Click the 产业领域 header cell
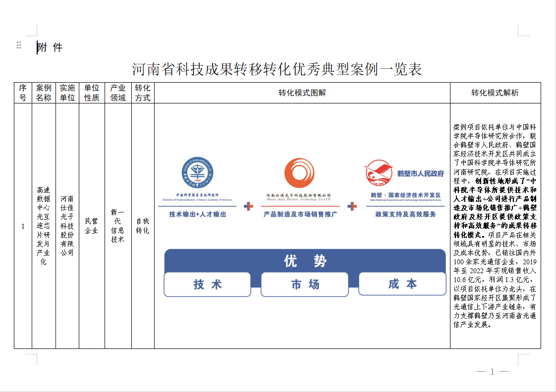 tap(118, 93)
